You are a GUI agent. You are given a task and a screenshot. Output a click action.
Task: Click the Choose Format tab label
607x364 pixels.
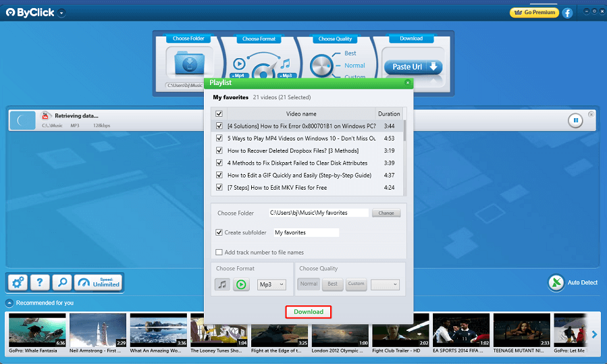pos(259,38)
